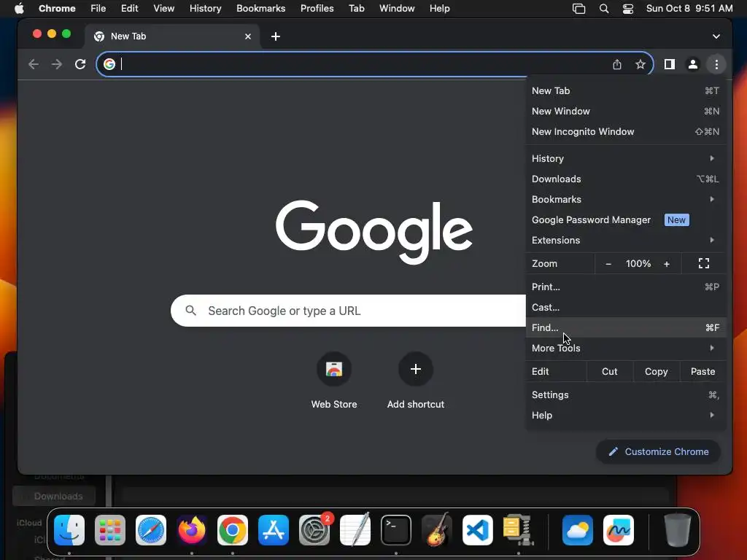Launch Safari from the Dock
747x560 pixels.
[x=151, y=530]
